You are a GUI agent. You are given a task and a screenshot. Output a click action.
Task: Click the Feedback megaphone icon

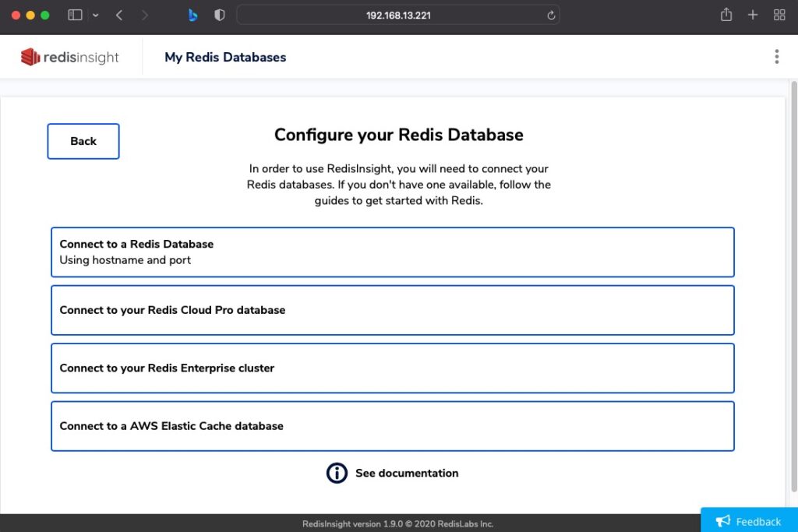tap(722, 521)
